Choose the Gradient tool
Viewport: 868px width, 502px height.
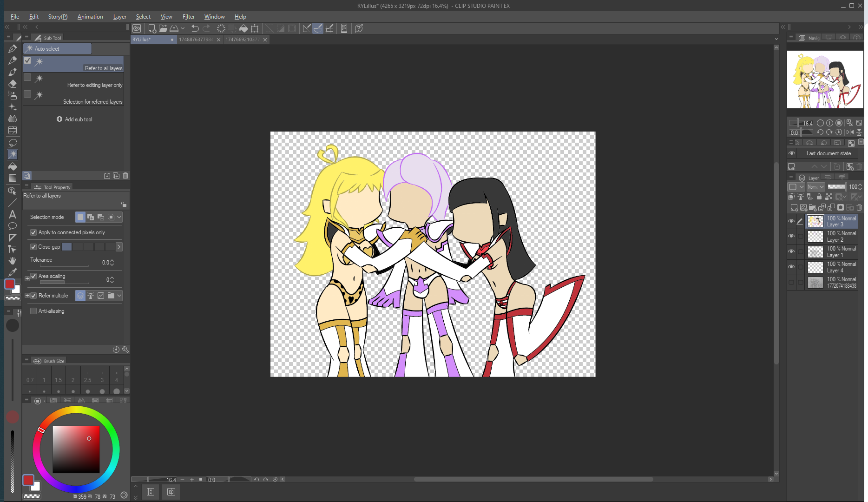[x=13, y=178]
